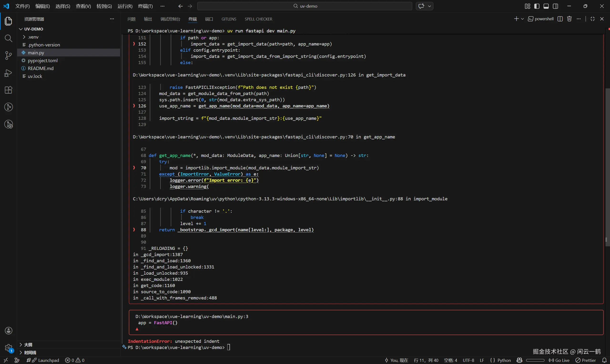Open the 终端(T) terminal menu
This screenshot has height=364, width=610.
click(145, 6)
